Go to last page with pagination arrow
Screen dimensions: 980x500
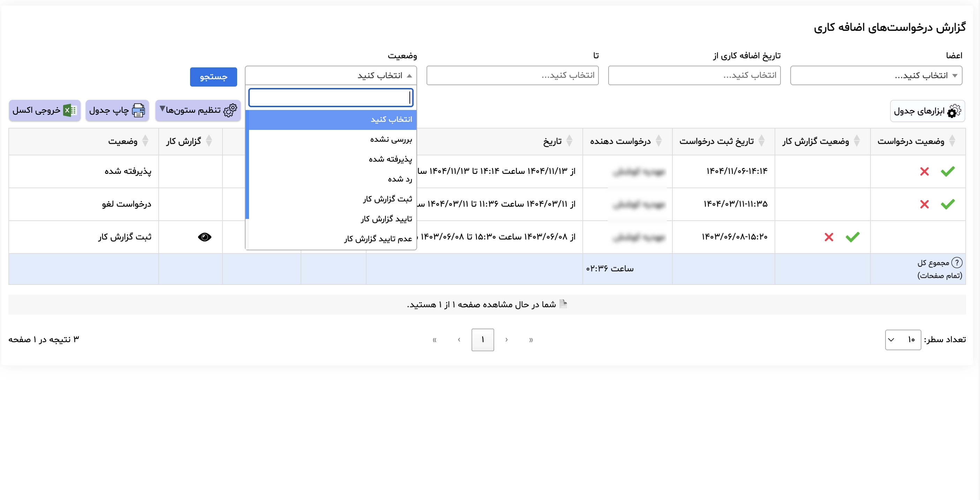(x=435, y=340)
